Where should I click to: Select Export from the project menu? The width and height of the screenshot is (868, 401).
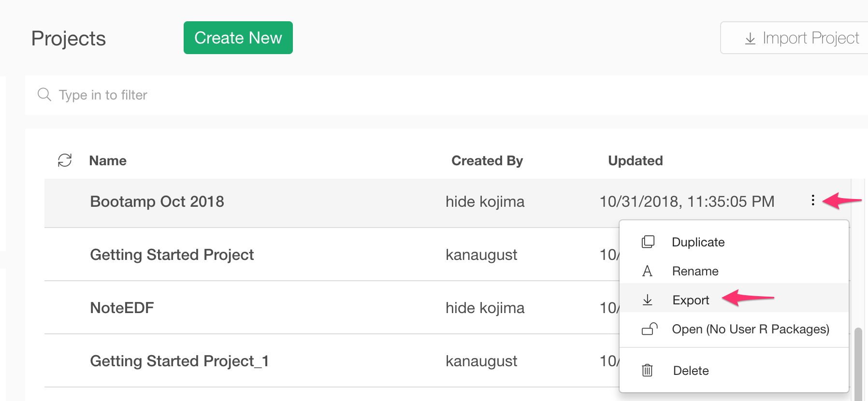[734, 300]
